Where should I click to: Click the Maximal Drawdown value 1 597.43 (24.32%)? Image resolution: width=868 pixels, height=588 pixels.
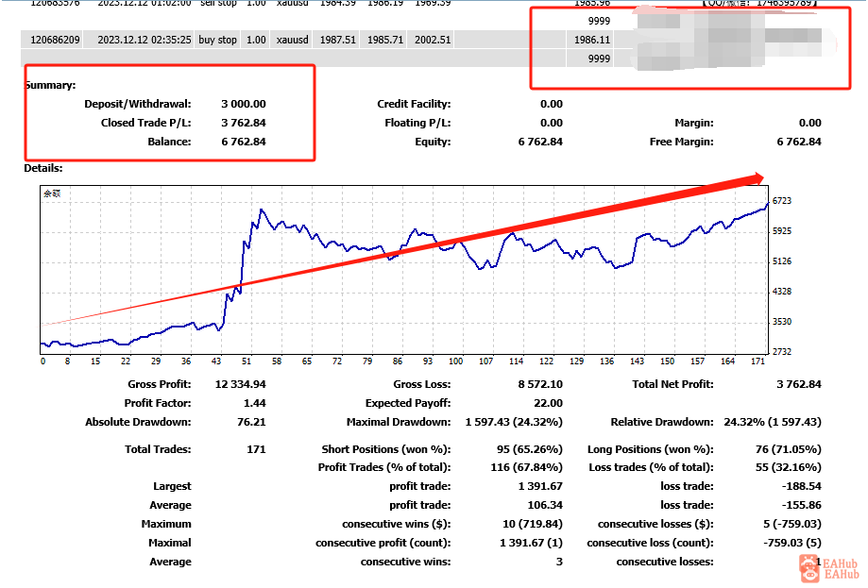coord(514,422)
